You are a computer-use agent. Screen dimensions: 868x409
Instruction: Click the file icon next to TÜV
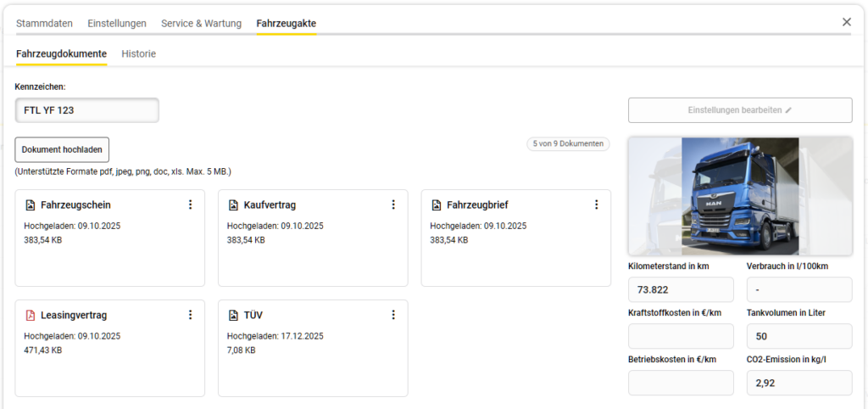[x=233, y=316]
